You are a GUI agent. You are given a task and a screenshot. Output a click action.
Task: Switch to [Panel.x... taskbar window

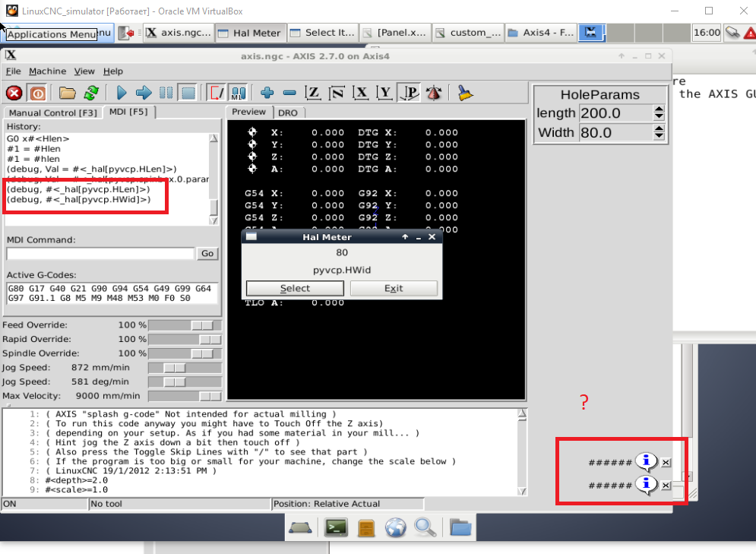396,33
